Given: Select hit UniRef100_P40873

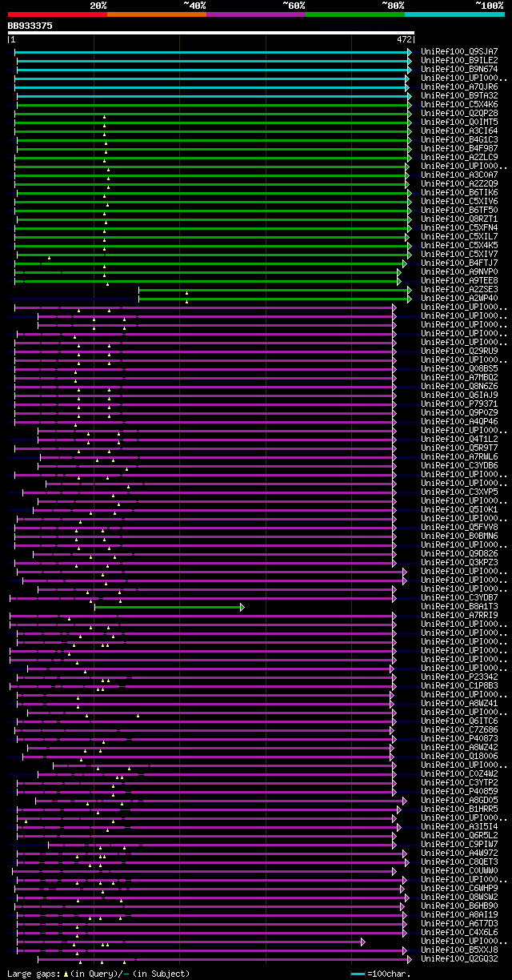Looking at the screenshot, I should [459, 739].
